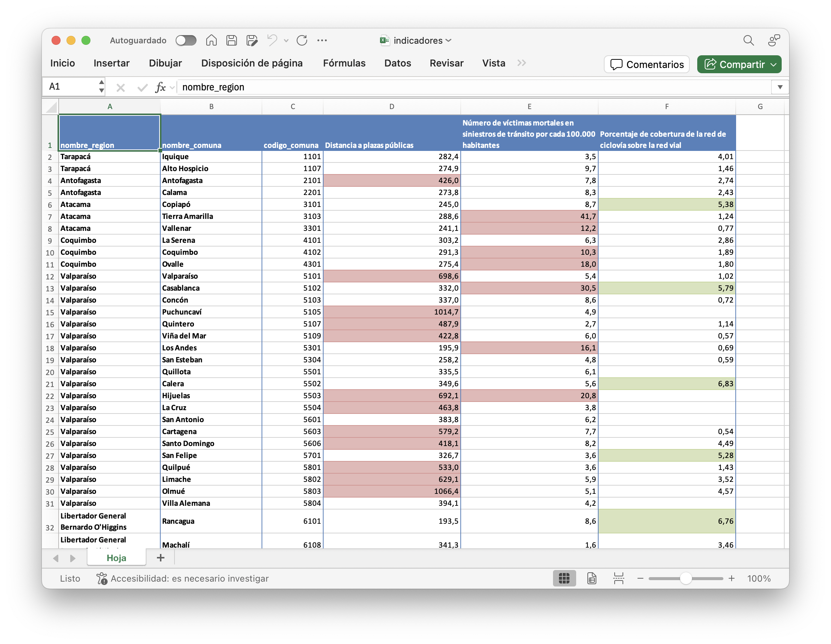Toggle the Autoguardado switch
Viewport: 831px width, 644px height.
[x=186, y=40]
